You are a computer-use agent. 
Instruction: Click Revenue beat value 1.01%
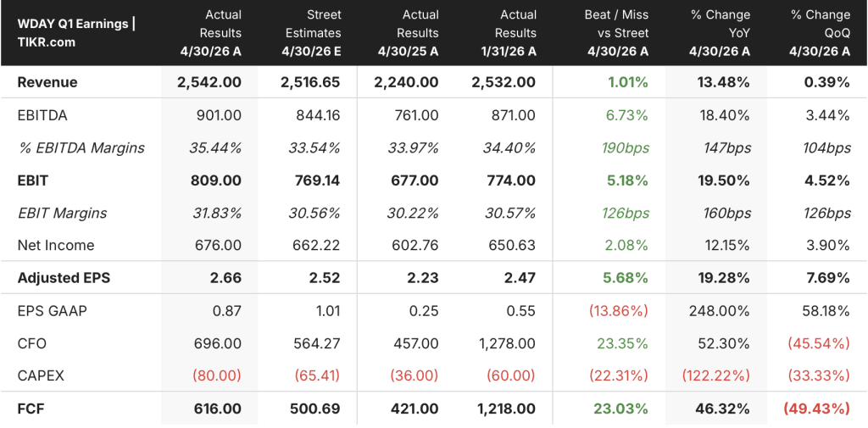pyautogui.click(x=626, y=82)
